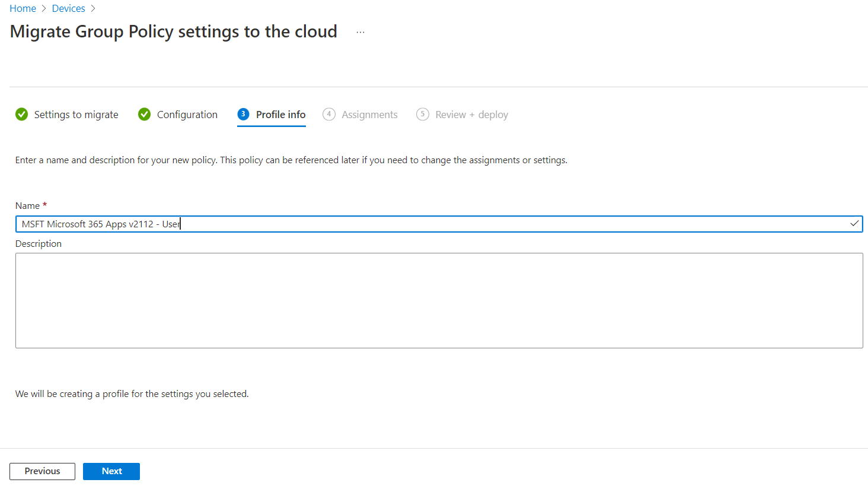Open the Review + deploy step
868x489 pixels.
tap(471, 115)
